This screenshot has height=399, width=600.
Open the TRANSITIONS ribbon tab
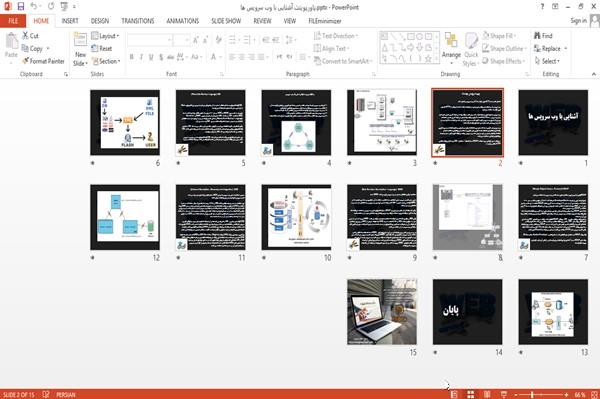138,21
